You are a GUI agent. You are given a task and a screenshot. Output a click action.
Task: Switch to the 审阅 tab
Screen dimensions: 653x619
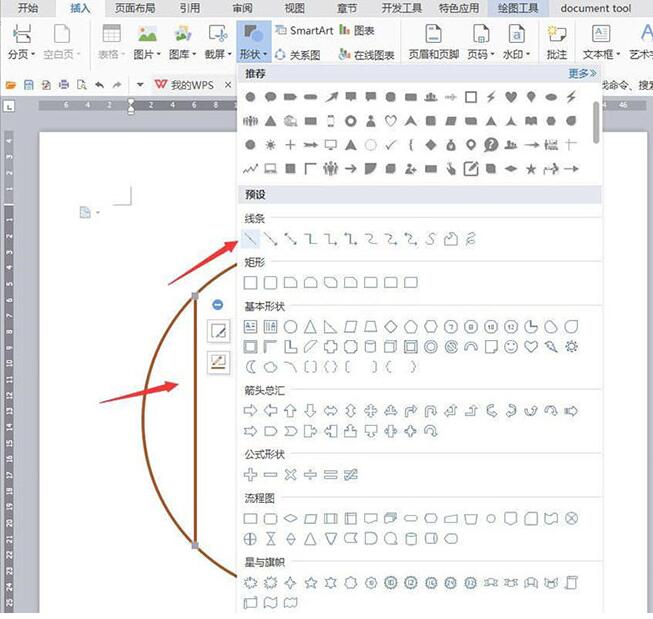pyautogui.click(x=242, y=8)
